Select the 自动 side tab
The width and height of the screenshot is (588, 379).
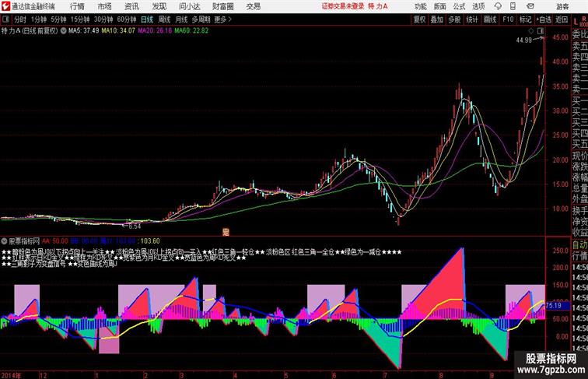point(579,245)
